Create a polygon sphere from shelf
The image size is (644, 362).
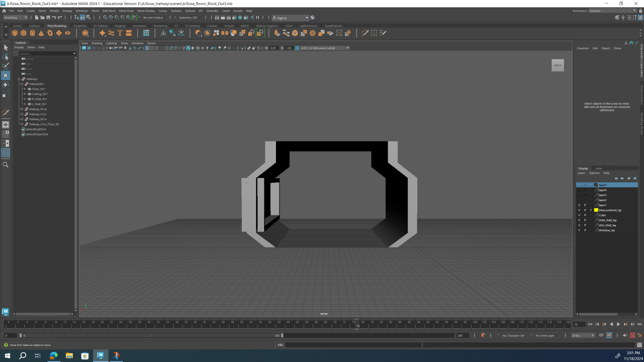point(15,33)
